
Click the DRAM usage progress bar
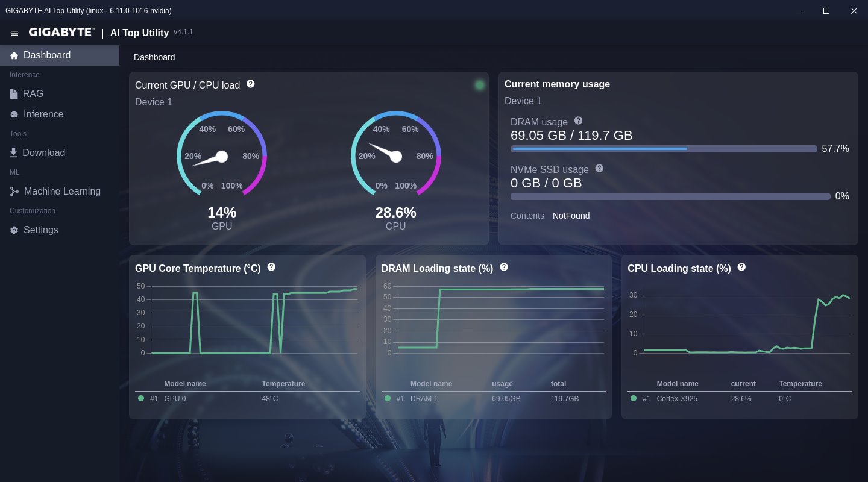(664, 149)
